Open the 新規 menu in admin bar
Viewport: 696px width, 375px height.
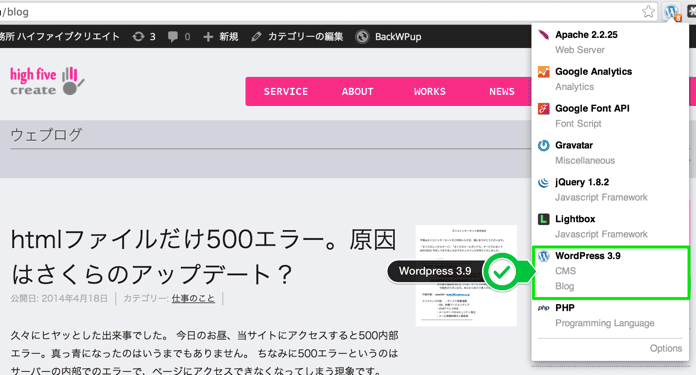coord(221,36)
